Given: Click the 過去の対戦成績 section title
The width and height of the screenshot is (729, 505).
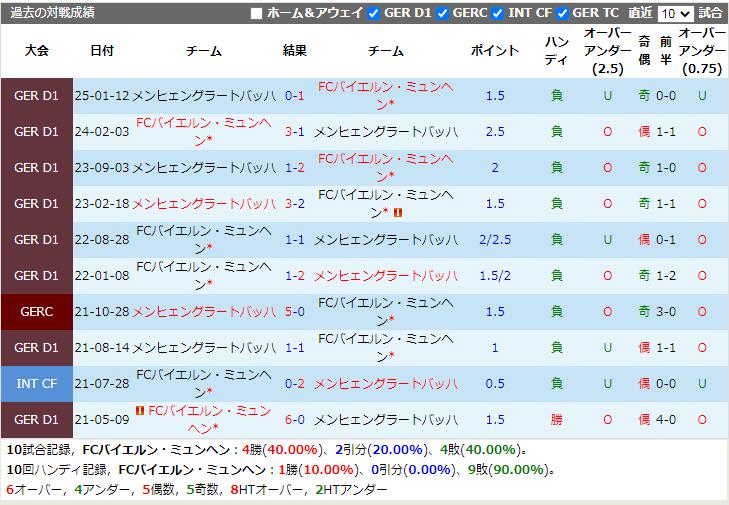Looking at the screenshot, I should [x=53, y=13].
